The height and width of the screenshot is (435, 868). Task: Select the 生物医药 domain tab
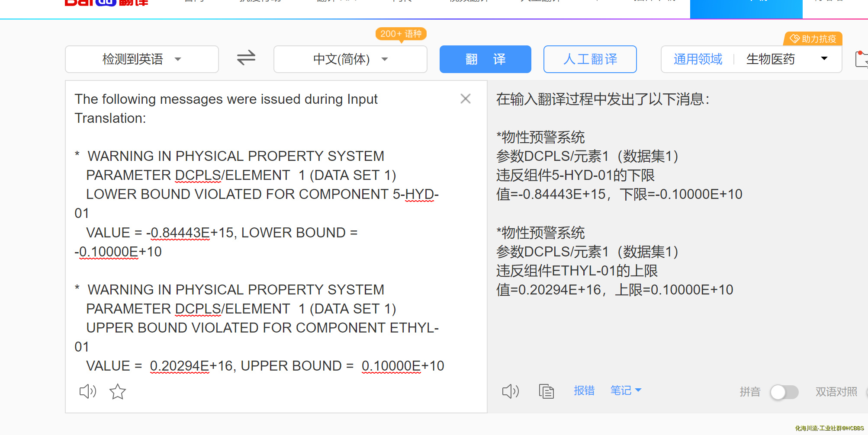(x=770, y=59)
